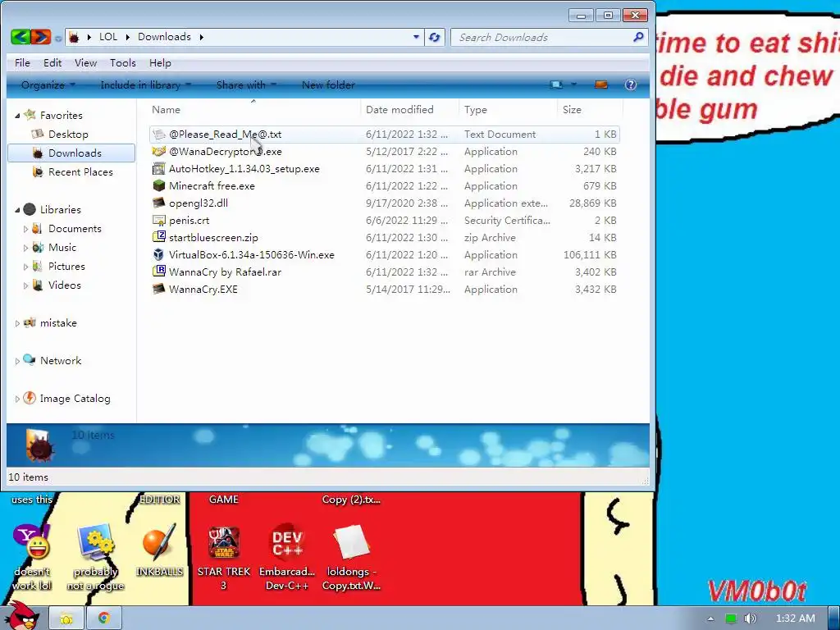Click the Downloads breadcrumb in address bar
The image size is (840, 630).
click(x=164, y=37)
